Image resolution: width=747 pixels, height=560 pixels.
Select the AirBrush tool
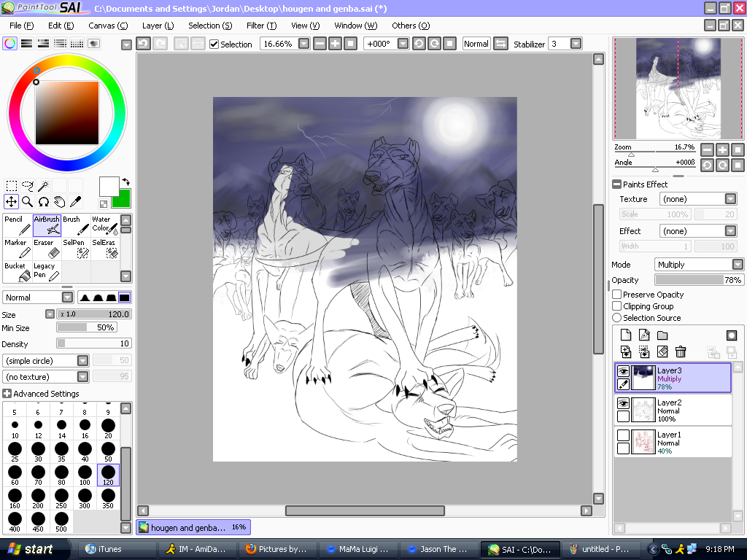pos(47,225)
